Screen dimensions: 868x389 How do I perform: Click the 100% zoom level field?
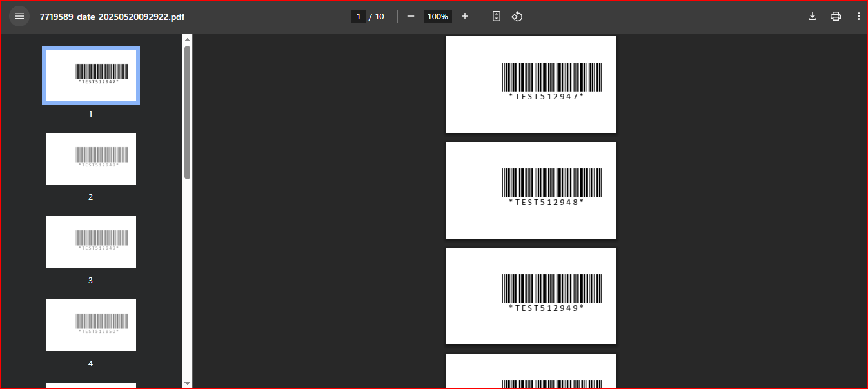pyautogui.click(x=438, y=16)
